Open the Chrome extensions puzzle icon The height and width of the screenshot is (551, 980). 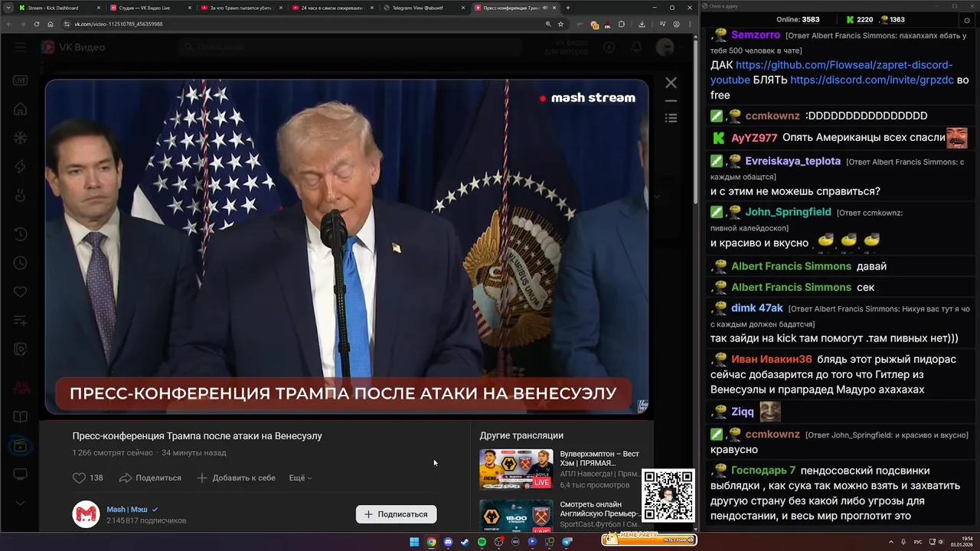[x=622, y=24]
